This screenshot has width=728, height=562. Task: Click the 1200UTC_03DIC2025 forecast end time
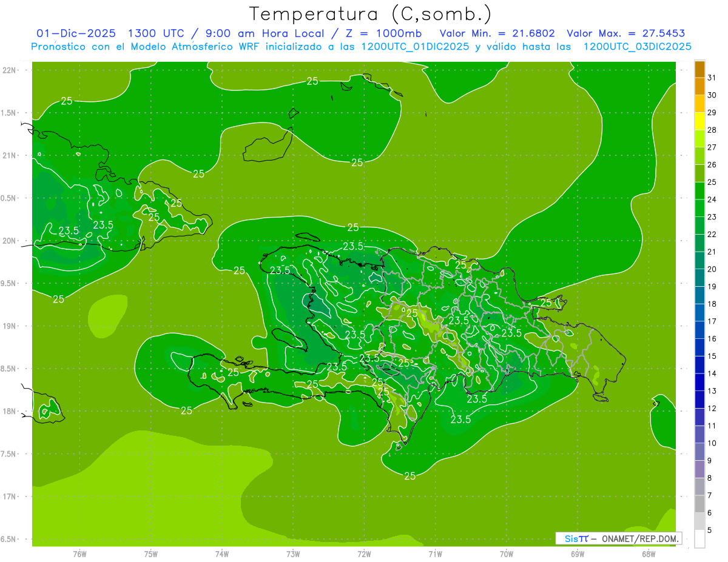(x=637, y=47)
